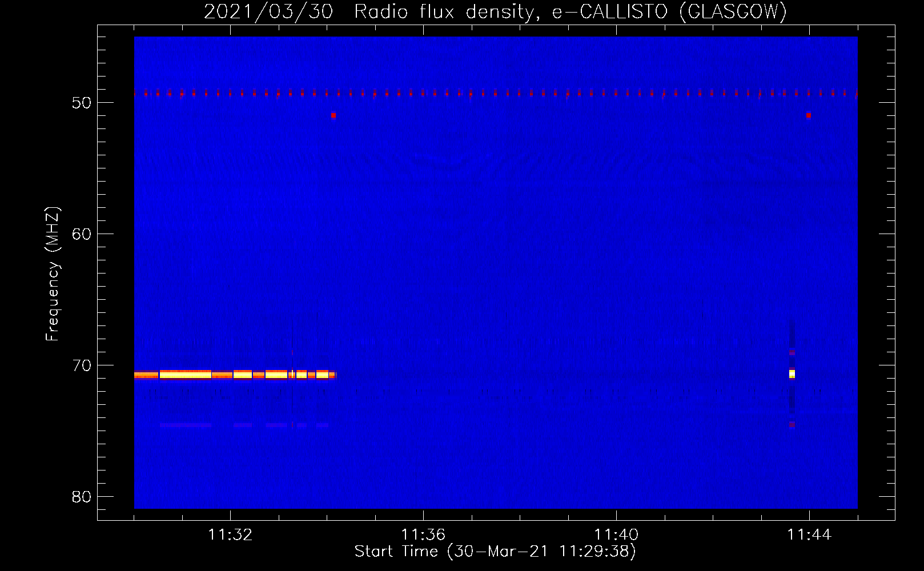Click the 11:32 time tick label
Image resolution: width=924 pixels, height=571 pixels.
(x=230, y=535)
